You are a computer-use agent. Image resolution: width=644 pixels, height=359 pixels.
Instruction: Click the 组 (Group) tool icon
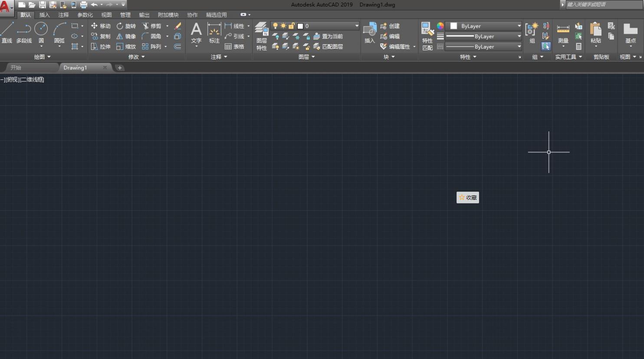click(532, 33)
